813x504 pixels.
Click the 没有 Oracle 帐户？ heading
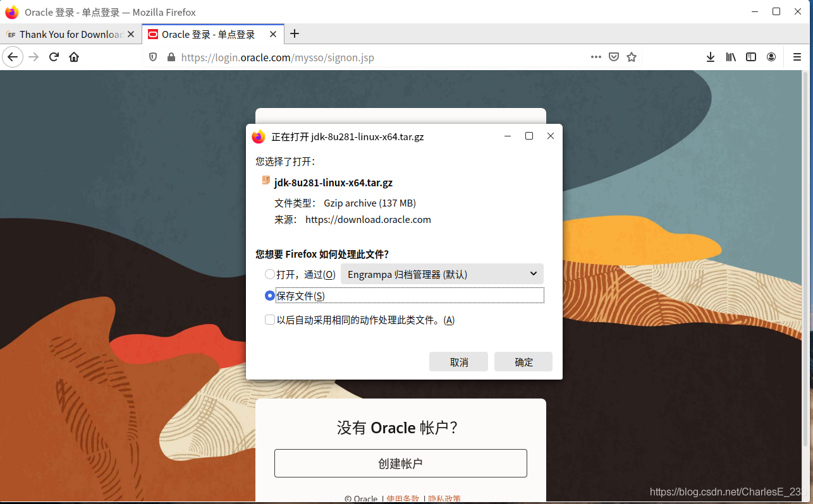tap(398, 428)
